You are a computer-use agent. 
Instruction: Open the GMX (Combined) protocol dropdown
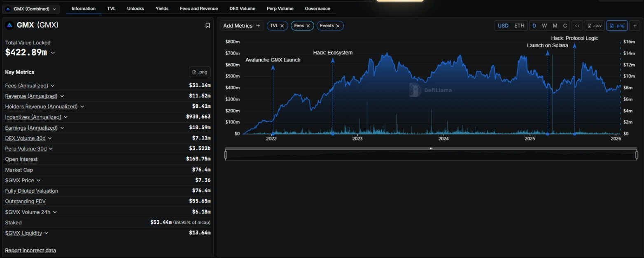coord(31,9)
